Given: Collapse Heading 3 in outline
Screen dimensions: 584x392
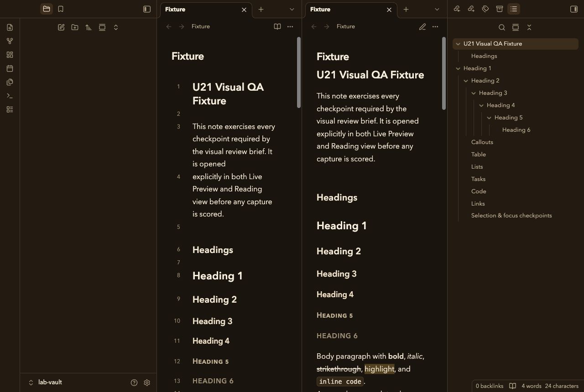Looking at the screenshot, I should 474,93.
